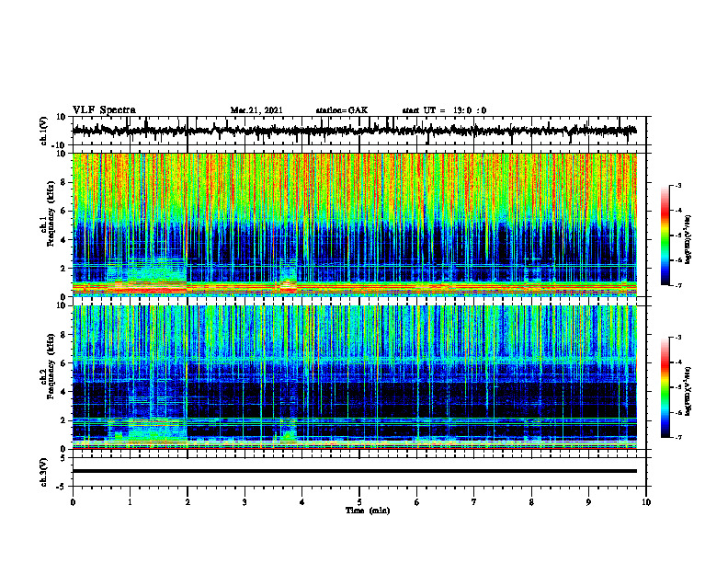Click the ch.2 spectrogram color scale bar
728x563 pixels.
pos(665,387)
